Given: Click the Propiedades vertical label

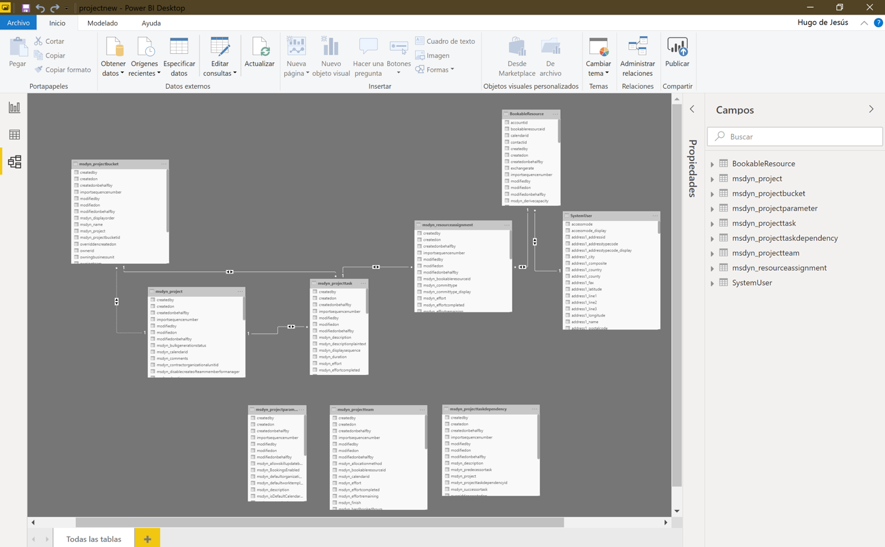Looking at the screenshot, I should click(692, 168).
